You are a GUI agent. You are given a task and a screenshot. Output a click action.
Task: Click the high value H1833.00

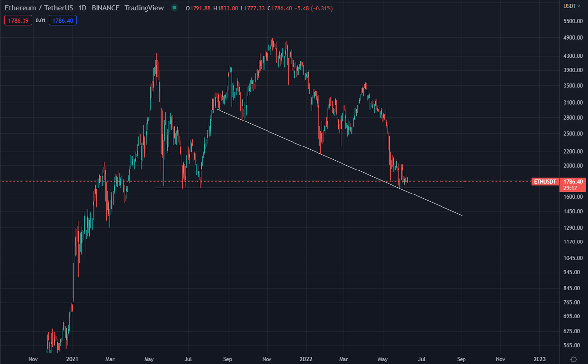click(225, 8)
